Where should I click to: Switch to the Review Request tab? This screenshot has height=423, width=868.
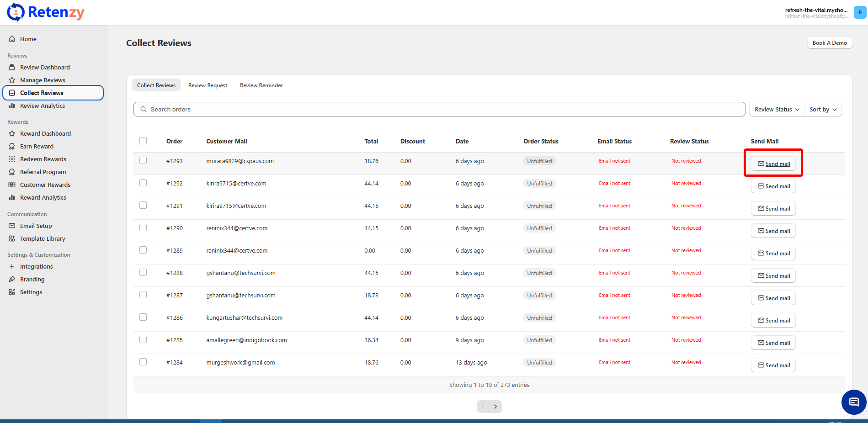point(208,85)
